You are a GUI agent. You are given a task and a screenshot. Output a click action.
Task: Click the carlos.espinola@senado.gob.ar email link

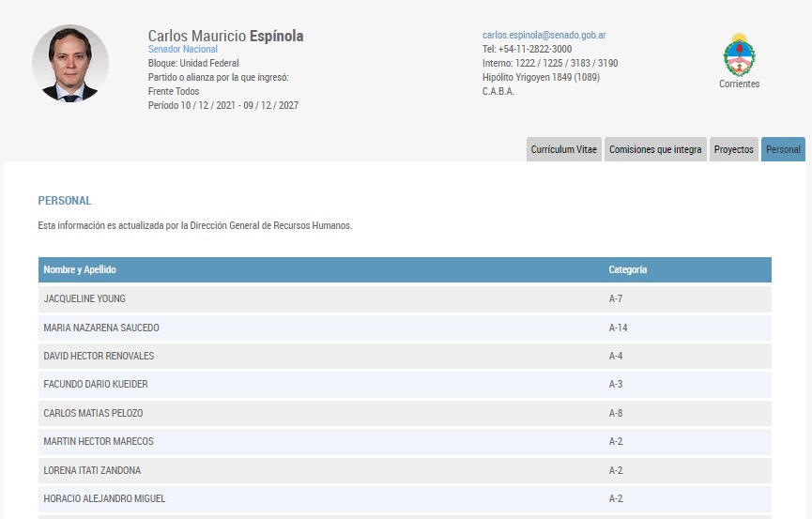coord(544,35)
